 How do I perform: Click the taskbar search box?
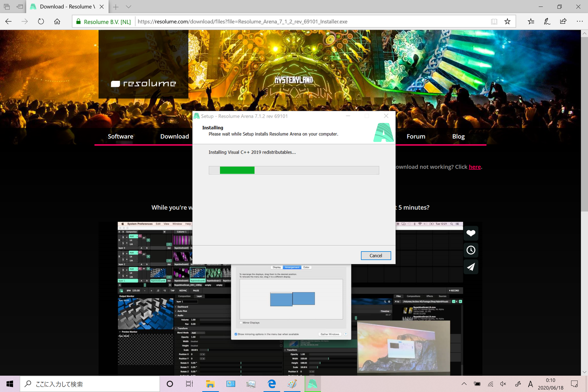pos(90,384)
